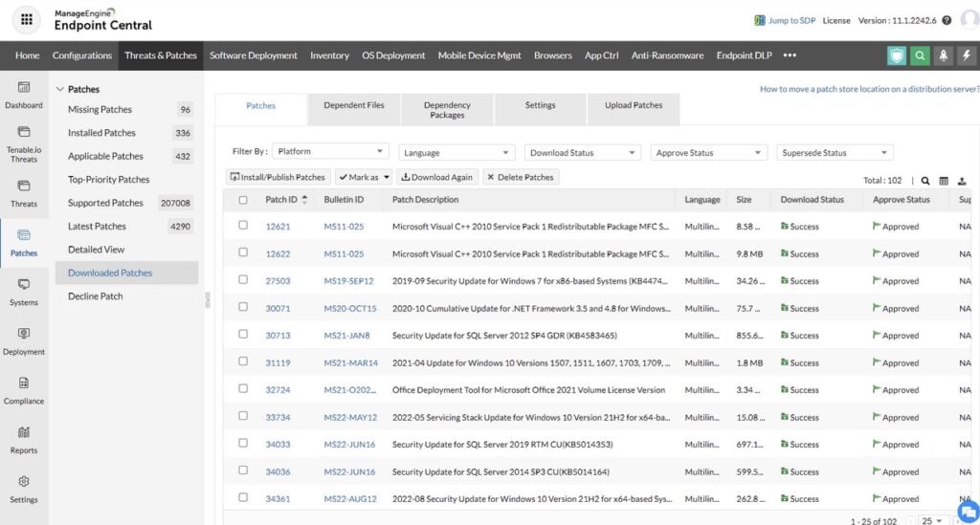Open the Settings tab in patches panel
This screenshot has height=525, width=980.
point(540,110)
